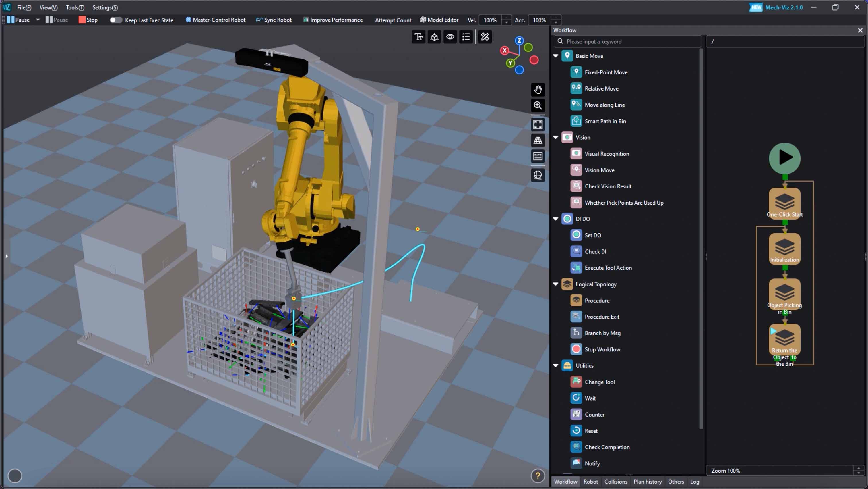Screen dimensions: 868x489
Task: Toggle perspective grid view icon
Action: [x=538, y=140]
